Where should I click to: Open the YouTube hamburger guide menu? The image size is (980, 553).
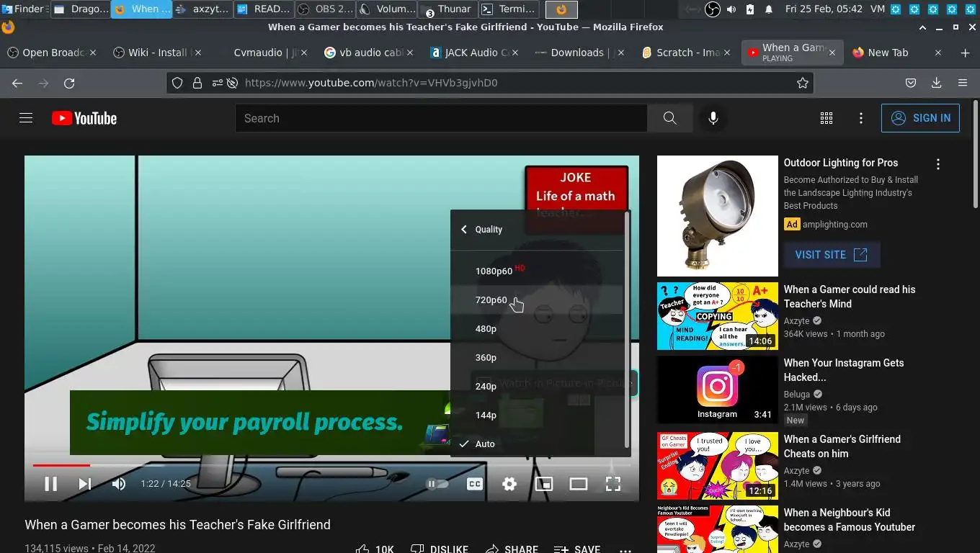coord(26,118)
